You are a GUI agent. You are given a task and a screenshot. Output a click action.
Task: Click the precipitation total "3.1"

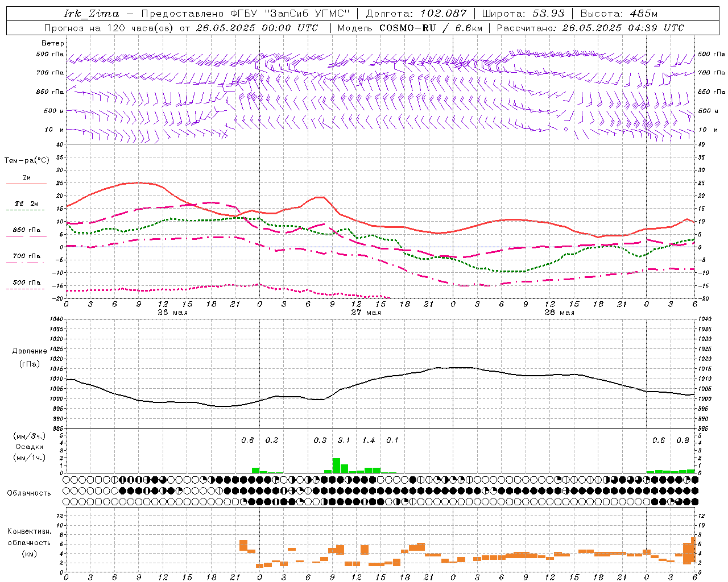click(x=344, y=440)
